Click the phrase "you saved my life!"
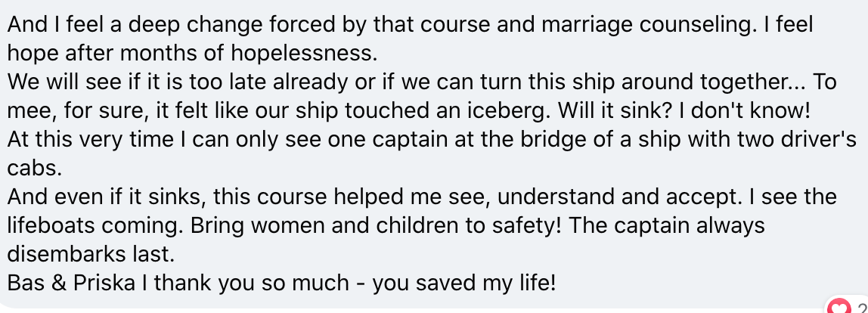The image size is (868, 313). 464,283
